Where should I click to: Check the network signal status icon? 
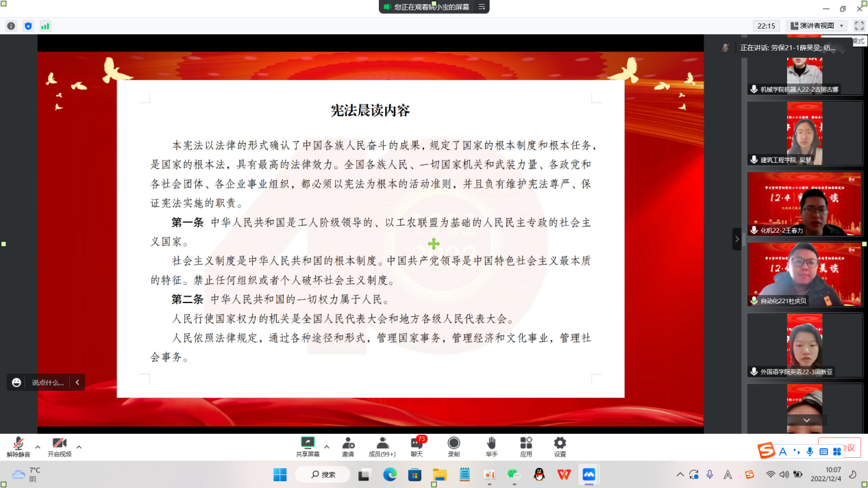pyautogui.click(x=45, y=26)
